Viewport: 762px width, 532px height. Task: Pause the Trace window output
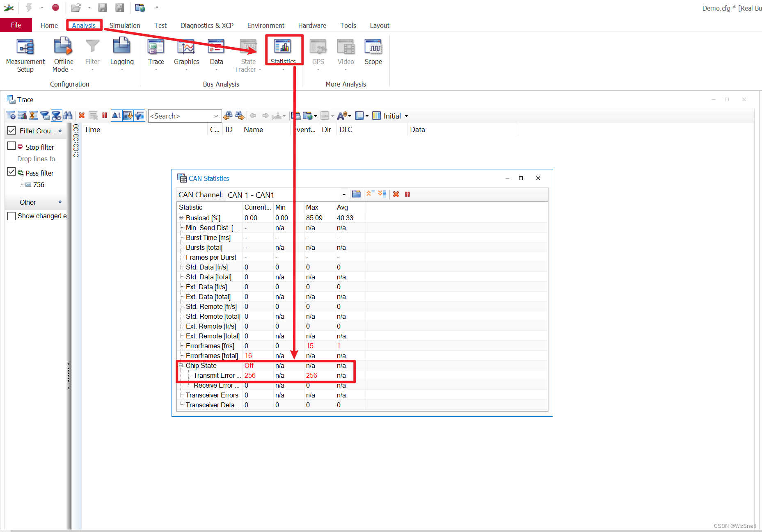105,116
